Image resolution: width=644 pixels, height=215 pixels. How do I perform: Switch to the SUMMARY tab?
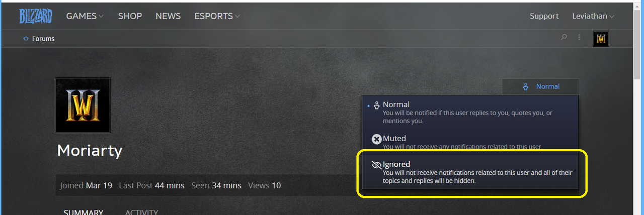[84, 212]
